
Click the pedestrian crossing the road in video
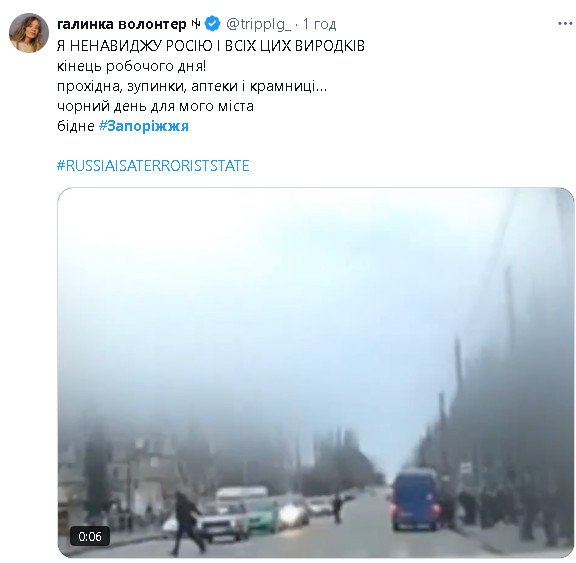point(187,523)
